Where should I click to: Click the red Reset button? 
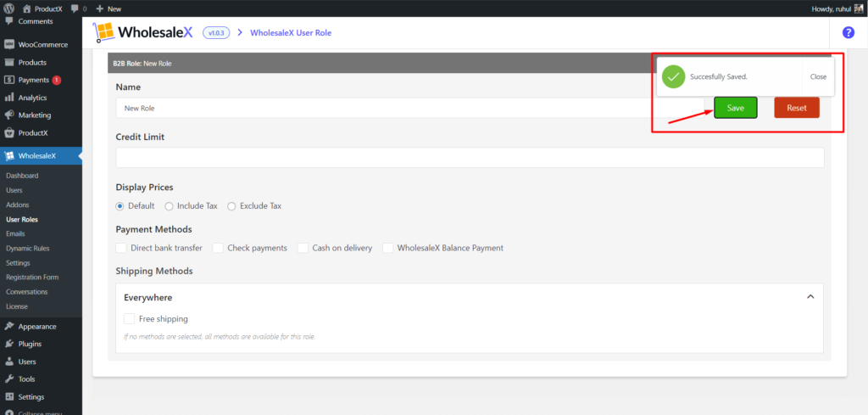point(797,108)
